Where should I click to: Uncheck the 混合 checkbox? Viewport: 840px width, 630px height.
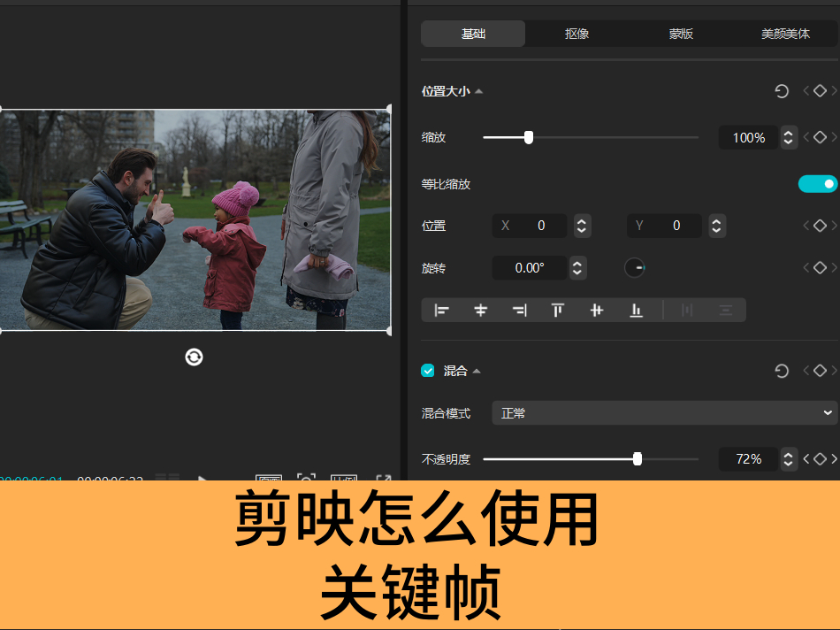[427, 371]
